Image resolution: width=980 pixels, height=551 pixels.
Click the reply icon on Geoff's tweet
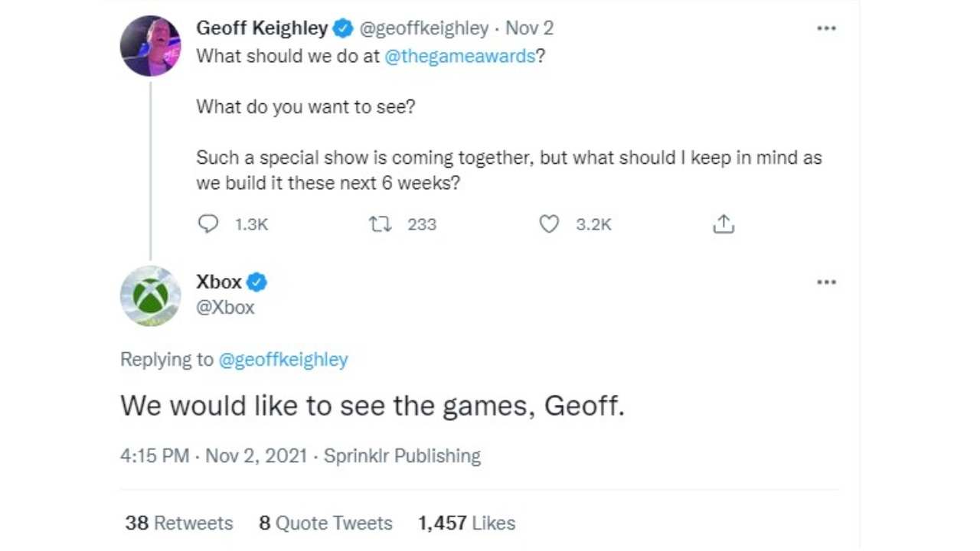tap(208, 224)
